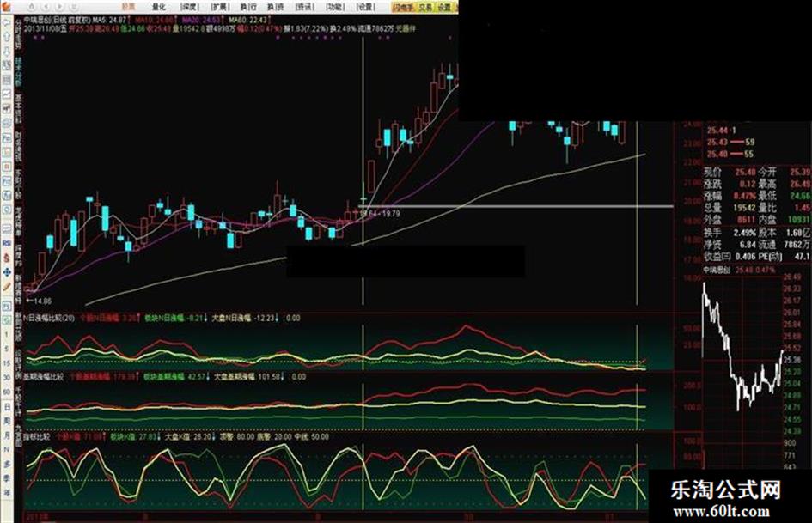Switch to the 技术分析 vertical tab
The image size is (812, 523).
tap(19, 71)
